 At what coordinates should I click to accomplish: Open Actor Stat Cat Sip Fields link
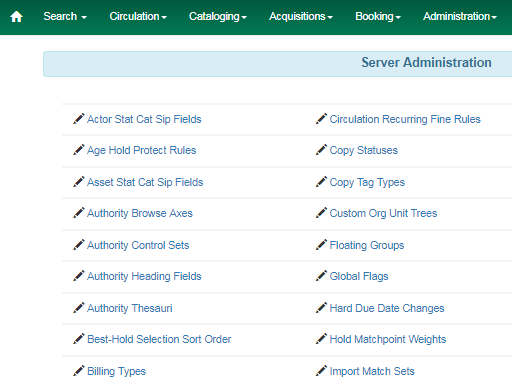(x=144, y=119)
